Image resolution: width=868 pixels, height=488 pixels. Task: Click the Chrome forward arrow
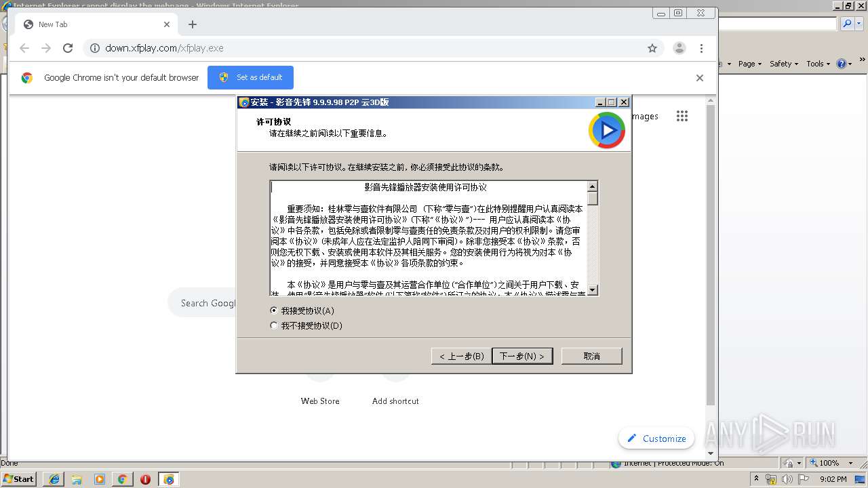(x=46, y=48)
